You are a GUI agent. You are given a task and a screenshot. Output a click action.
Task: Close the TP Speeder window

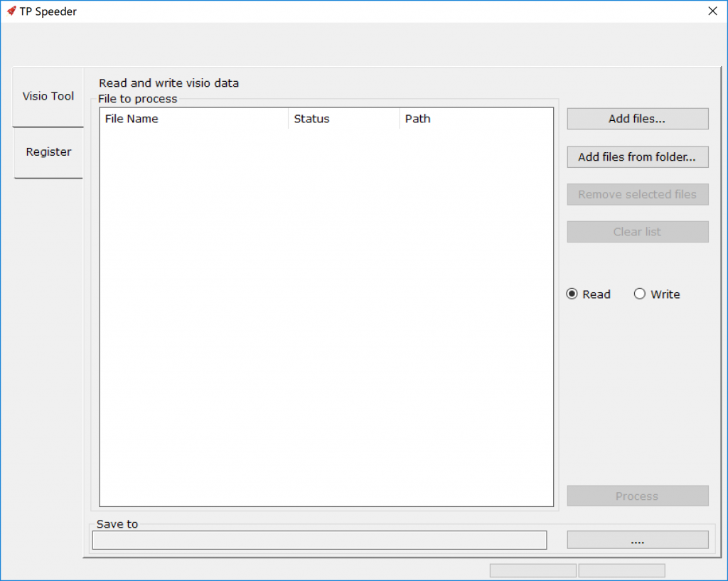712,11
